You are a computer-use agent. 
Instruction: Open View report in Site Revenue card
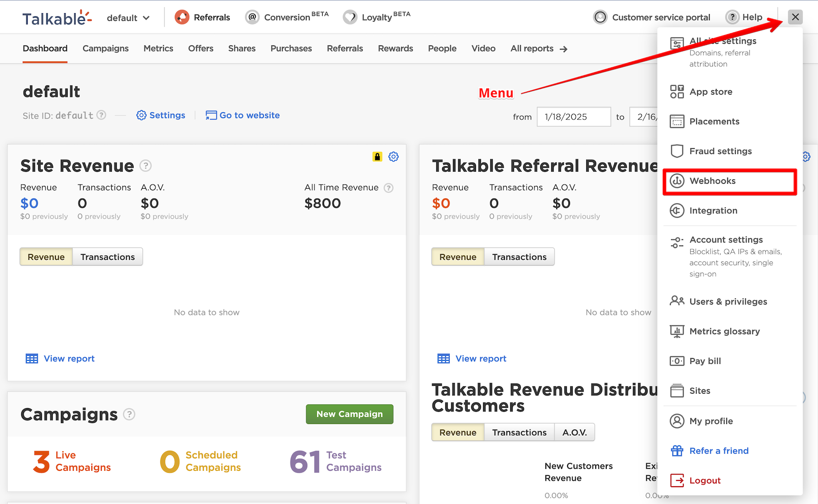click(x=60, y=359)
